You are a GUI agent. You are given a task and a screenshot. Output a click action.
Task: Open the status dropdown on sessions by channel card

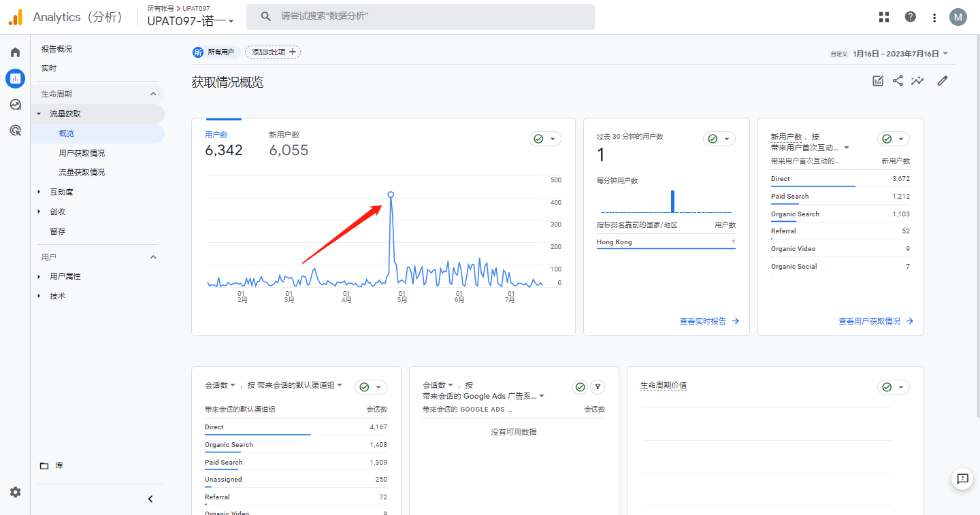[370, 387]
